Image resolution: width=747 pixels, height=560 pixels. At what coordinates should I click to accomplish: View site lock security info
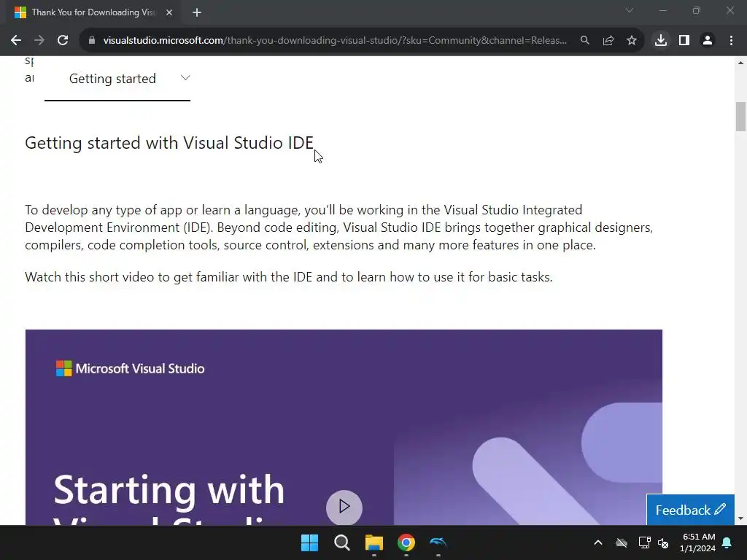(x=92, y=41)
